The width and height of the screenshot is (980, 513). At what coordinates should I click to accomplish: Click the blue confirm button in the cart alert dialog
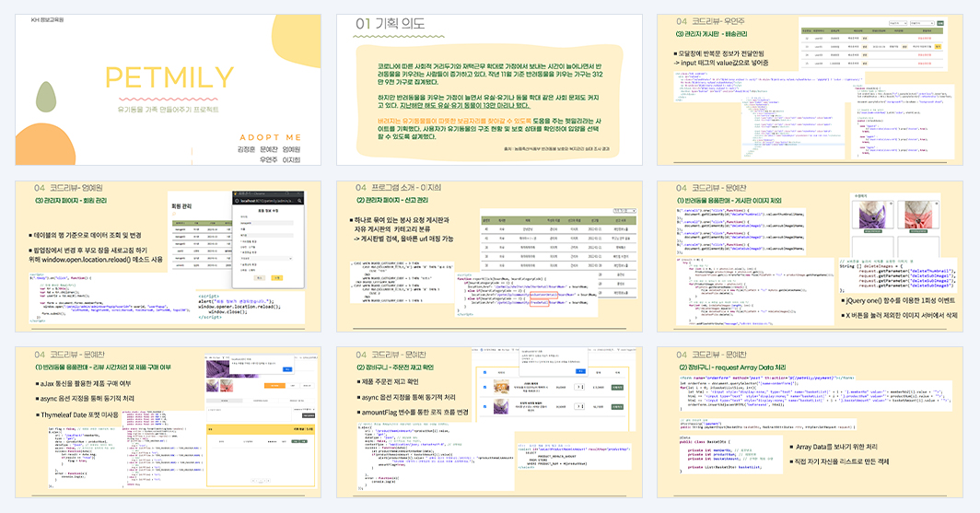(580, 371)
